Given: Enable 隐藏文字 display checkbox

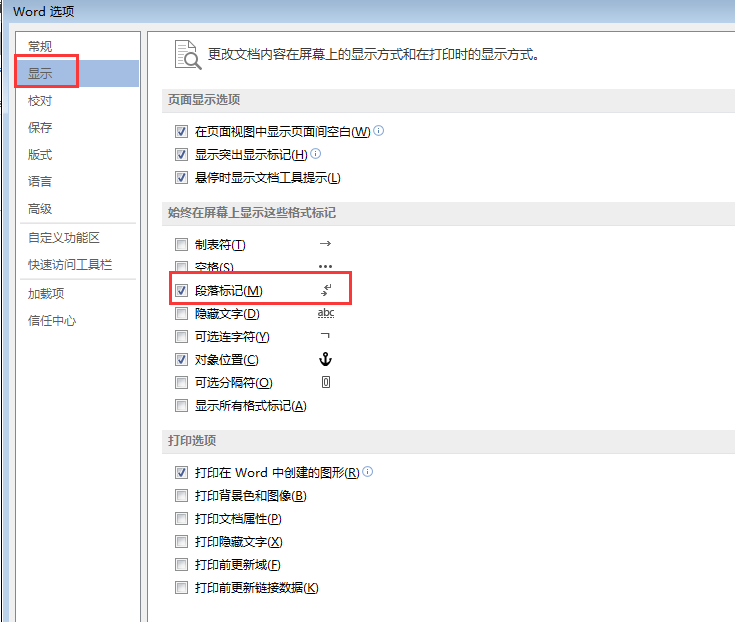Looking at the screenshot, I should pyautogui.click(x=181, y=314).
